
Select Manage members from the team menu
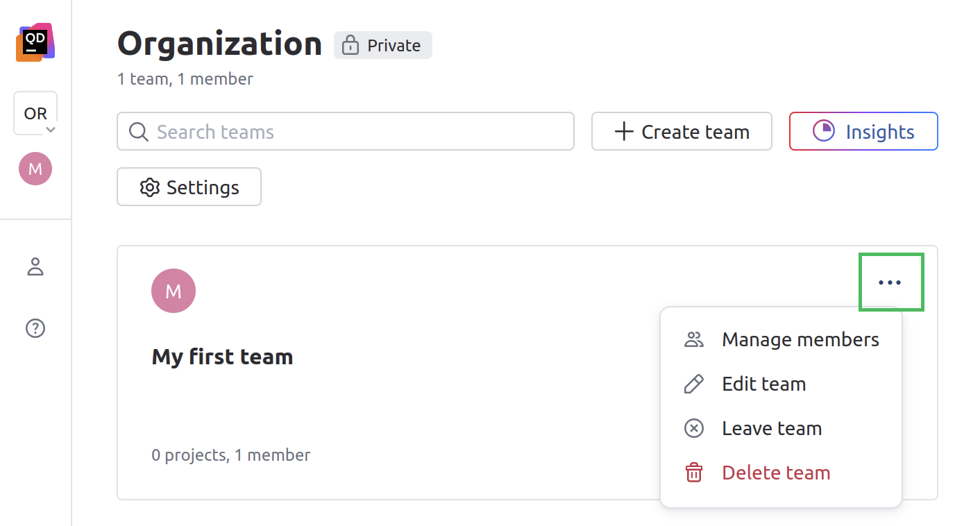800,339
